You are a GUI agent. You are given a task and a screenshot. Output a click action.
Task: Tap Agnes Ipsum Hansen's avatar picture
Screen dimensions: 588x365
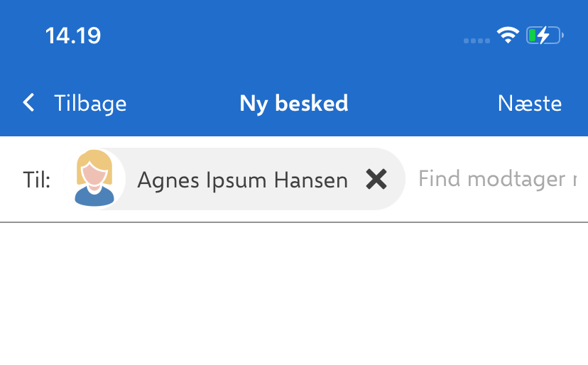click(x=94, y=178)
